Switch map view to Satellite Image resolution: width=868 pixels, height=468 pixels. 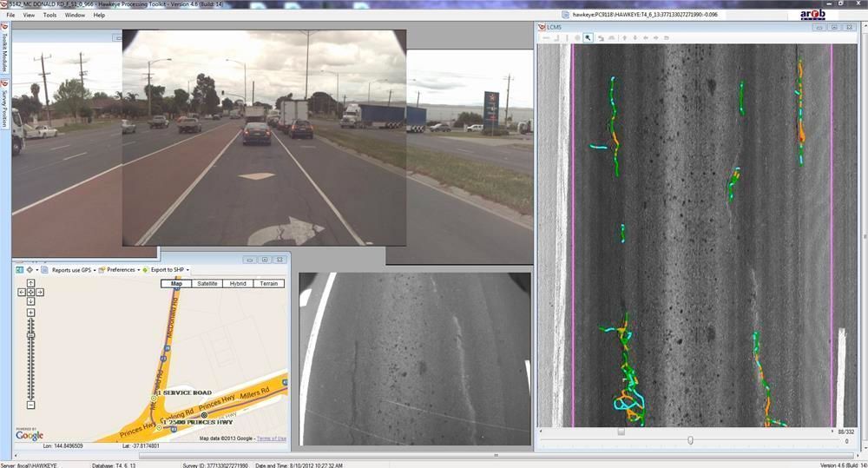207,284
